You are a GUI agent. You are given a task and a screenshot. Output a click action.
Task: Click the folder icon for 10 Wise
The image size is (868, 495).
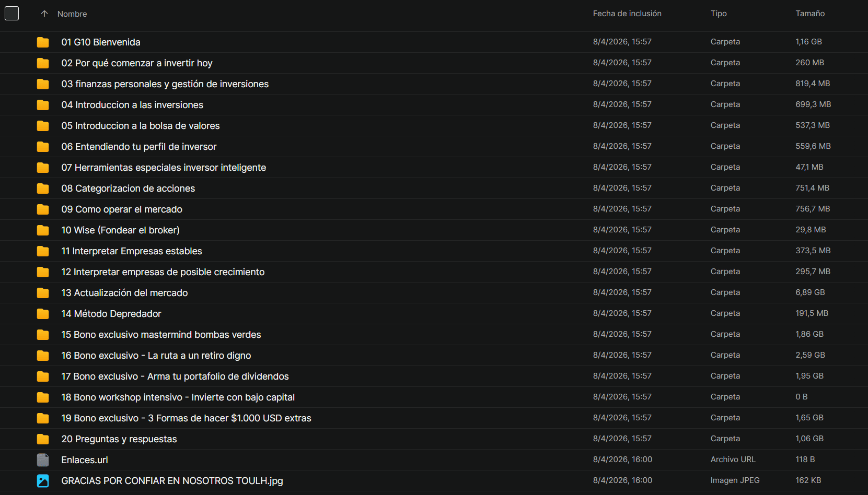[x=43, y=230]
